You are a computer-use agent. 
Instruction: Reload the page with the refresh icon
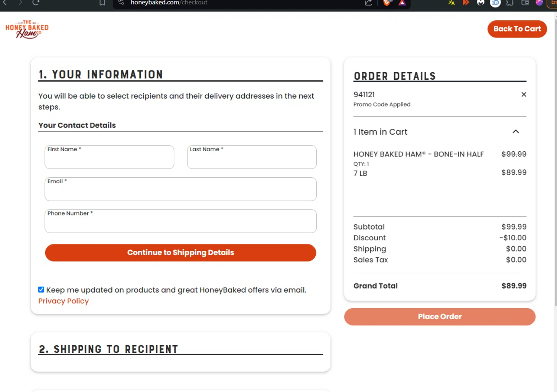coord(36,3)
